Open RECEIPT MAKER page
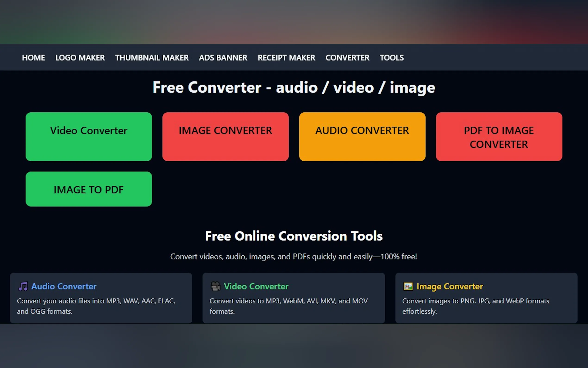Viewport: 588px width, 368px height. [286, 58]
